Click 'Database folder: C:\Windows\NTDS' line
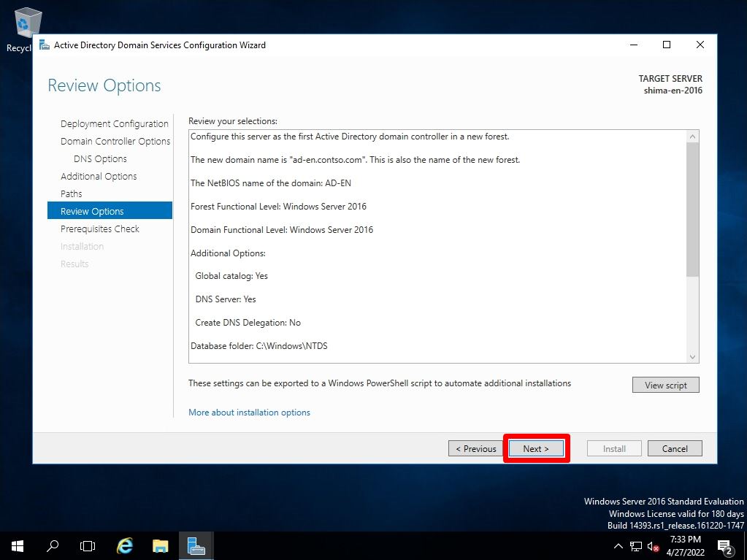Viewport: 747px width, 560px height. (258, 346)
